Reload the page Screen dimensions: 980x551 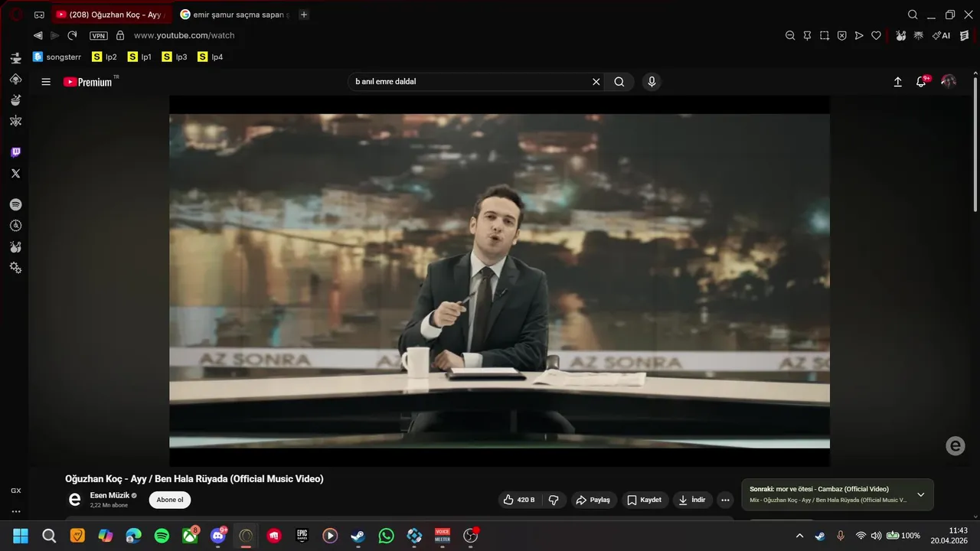[x=72, y=35]
